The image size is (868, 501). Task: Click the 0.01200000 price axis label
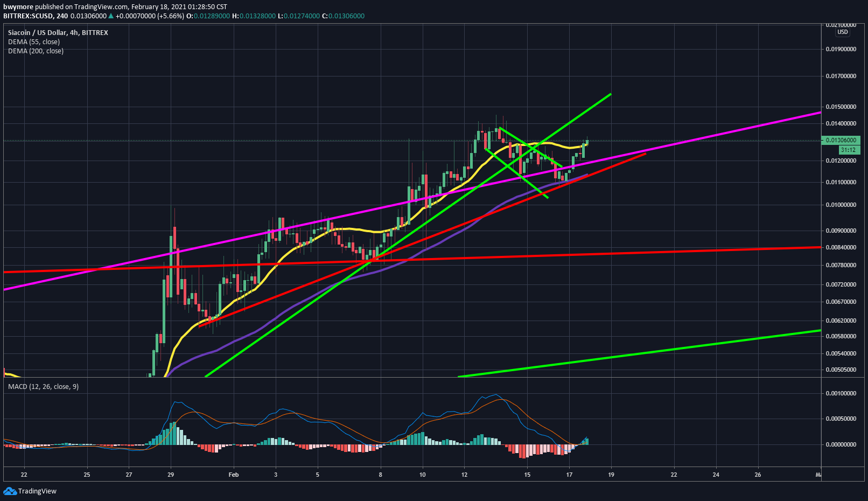click(841, 161)
